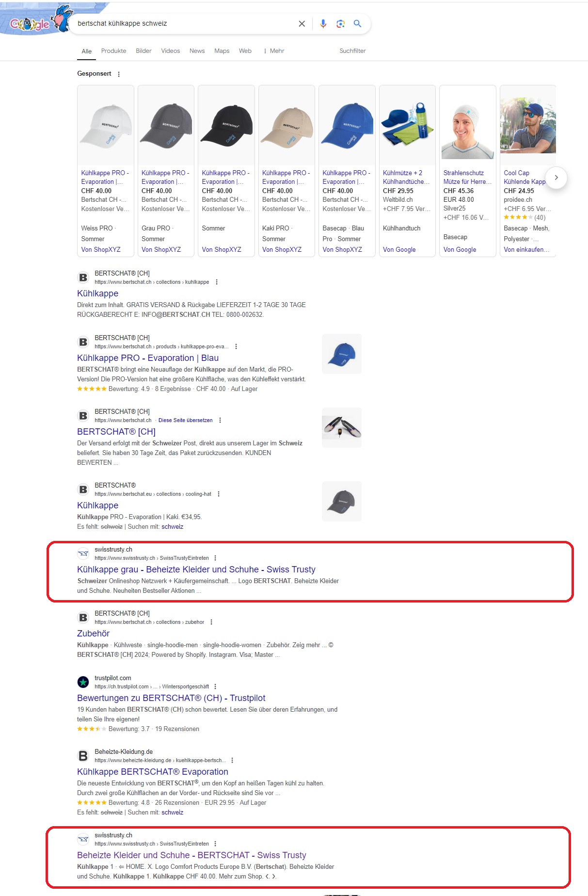Open the Suchfilter options
This screenshot has width=588, height=896.
point(352,51)
